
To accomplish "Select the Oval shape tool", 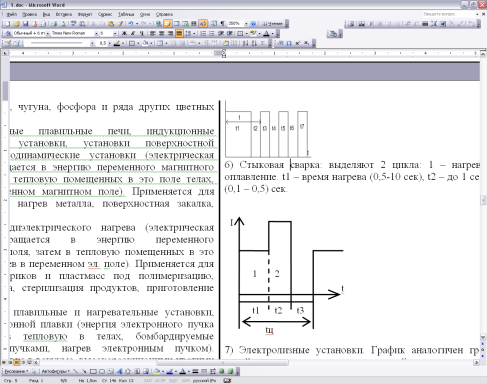I will click(x=102, y=371).
